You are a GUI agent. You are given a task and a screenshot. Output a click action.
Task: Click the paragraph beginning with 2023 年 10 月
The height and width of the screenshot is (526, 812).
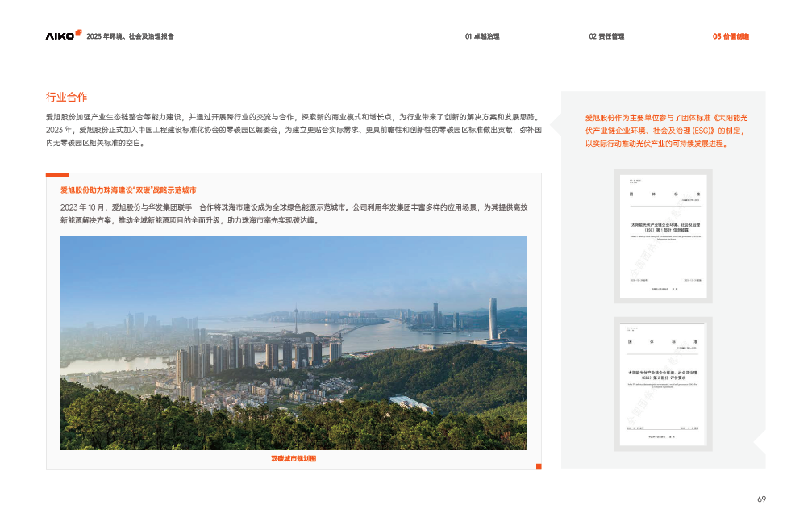coord(294,213)
